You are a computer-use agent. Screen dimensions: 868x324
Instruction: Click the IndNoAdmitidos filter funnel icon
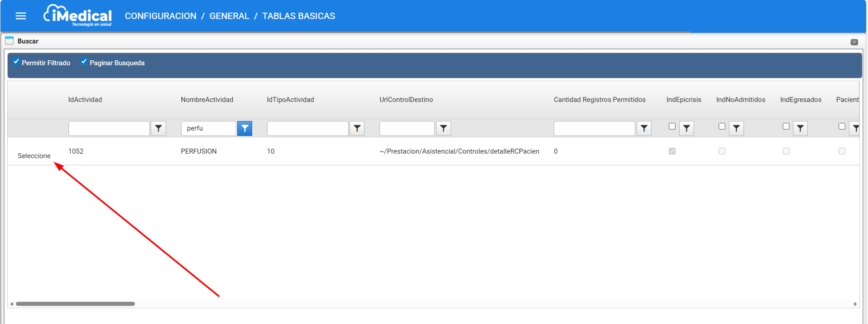[736, 129]
